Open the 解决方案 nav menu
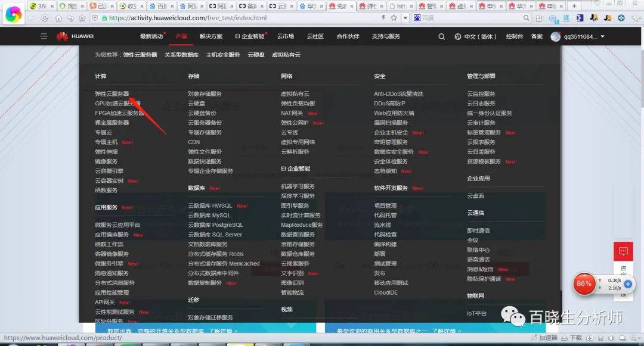The width and height of the screenshot is (644, 346). point(210,36)
